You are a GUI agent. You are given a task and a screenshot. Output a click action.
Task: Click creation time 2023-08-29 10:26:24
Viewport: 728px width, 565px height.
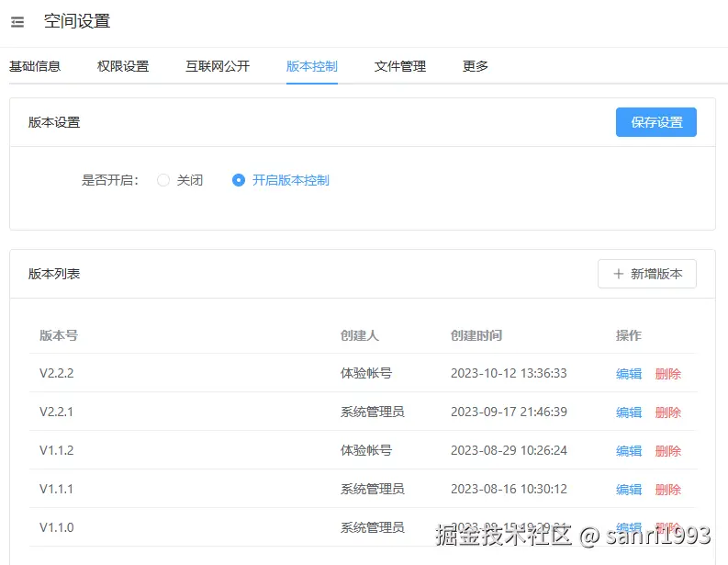[509, 450]
